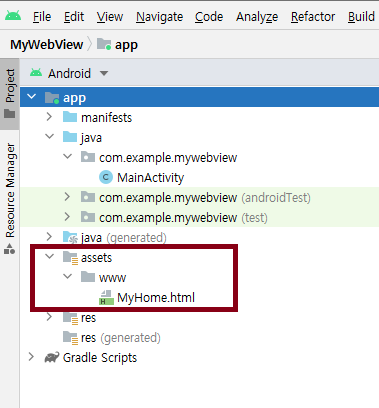Expand the res folder

[x=49, y=317]
